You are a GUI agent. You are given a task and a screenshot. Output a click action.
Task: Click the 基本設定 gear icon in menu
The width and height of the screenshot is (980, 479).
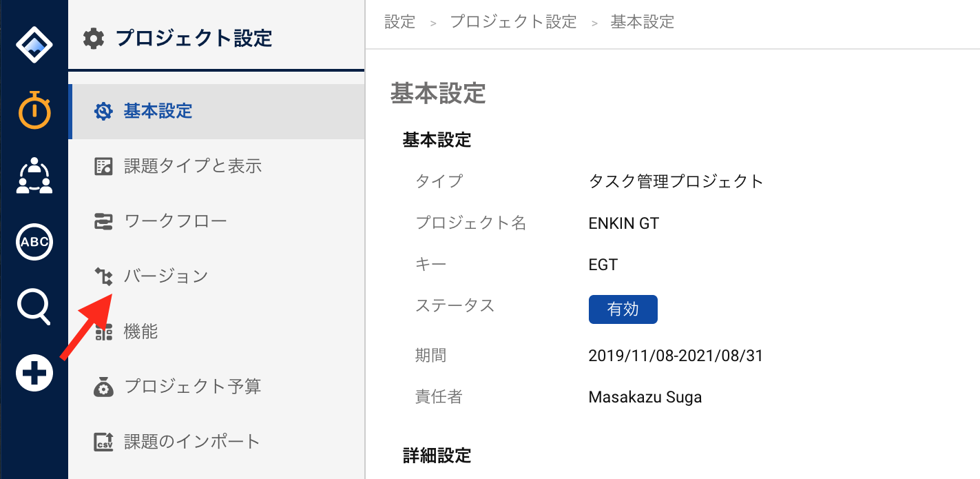(103, 111)
